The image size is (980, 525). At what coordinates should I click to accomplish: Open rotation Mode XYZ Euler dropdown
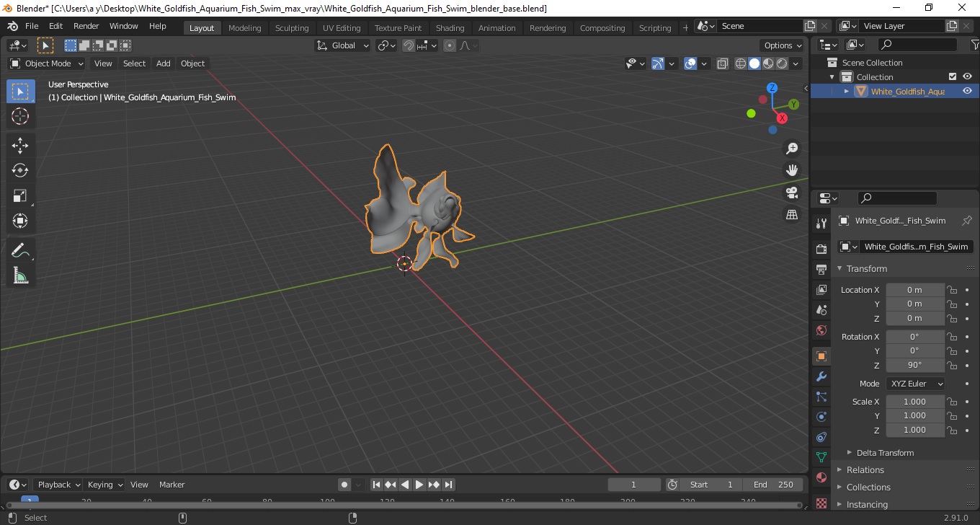tap(915, 384)
